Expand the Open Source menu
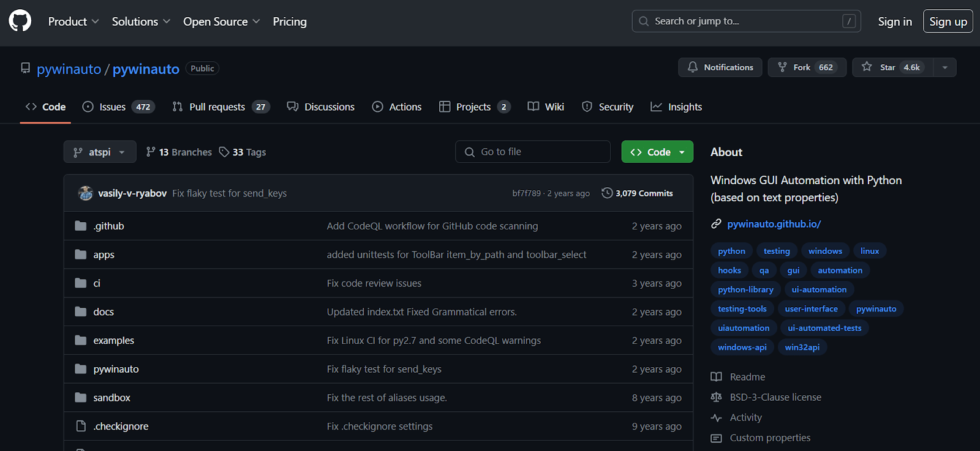980x451 pixels. pyautogui.click(x=222, y=21)
